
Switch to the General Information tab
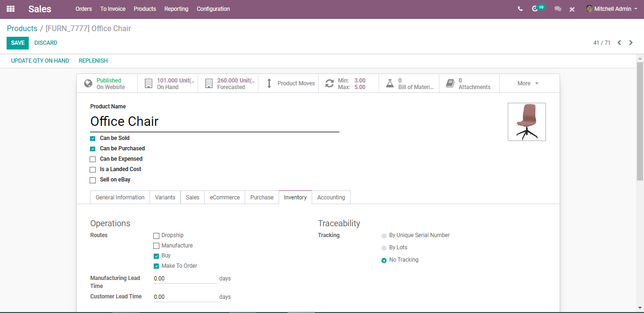point(120,198)
